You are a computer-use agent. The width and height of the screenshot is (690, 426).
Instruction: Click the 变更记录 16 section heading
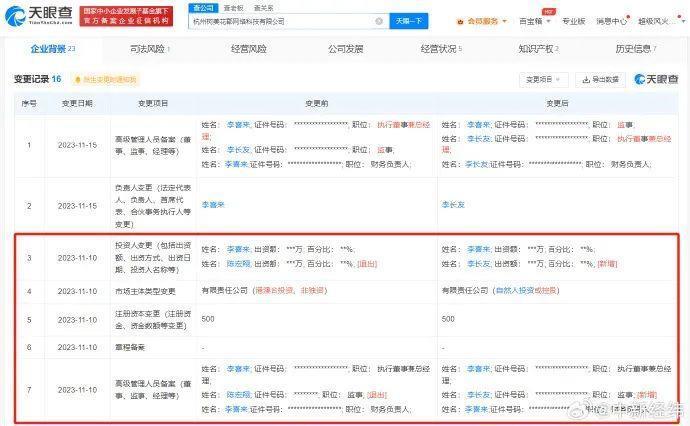[37, 79]
